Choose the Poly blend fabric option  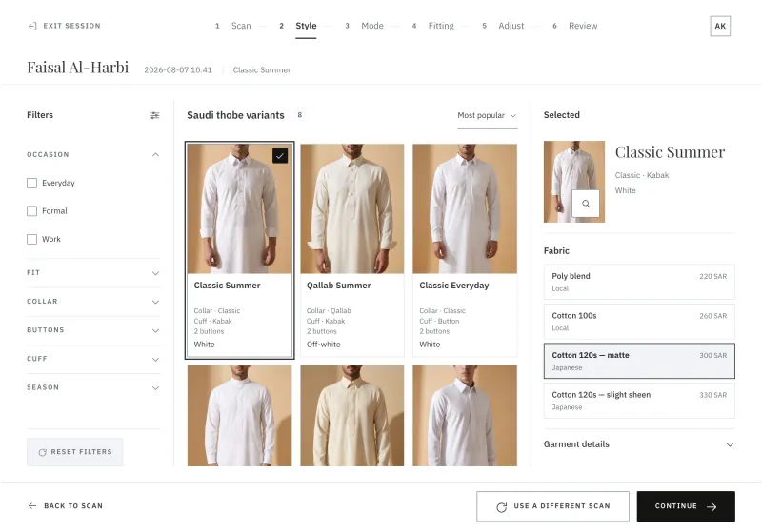pyautogui.click(x=639, y=282)
